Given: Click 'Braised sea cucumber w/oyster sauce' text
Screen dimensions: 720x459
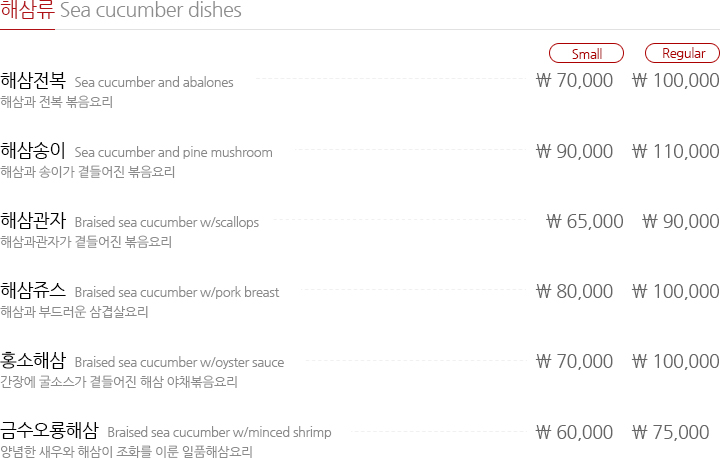Looking at the screenshot, I should 179,363.
